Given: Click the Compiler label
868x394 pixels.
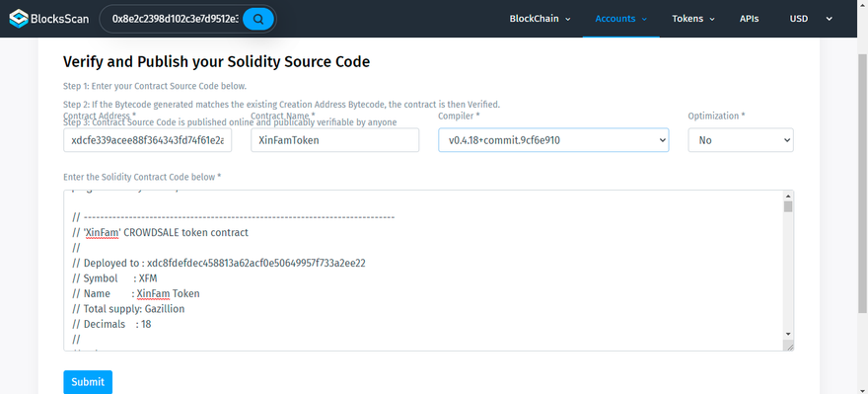Looking at the screenshot, I should point(459,116).
